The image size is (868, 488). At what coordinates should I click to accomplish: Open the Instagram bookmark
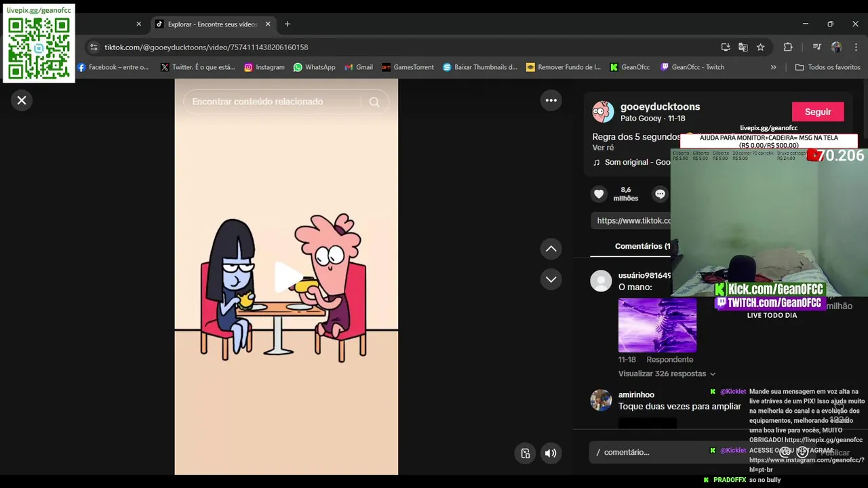tap(264, 67)
